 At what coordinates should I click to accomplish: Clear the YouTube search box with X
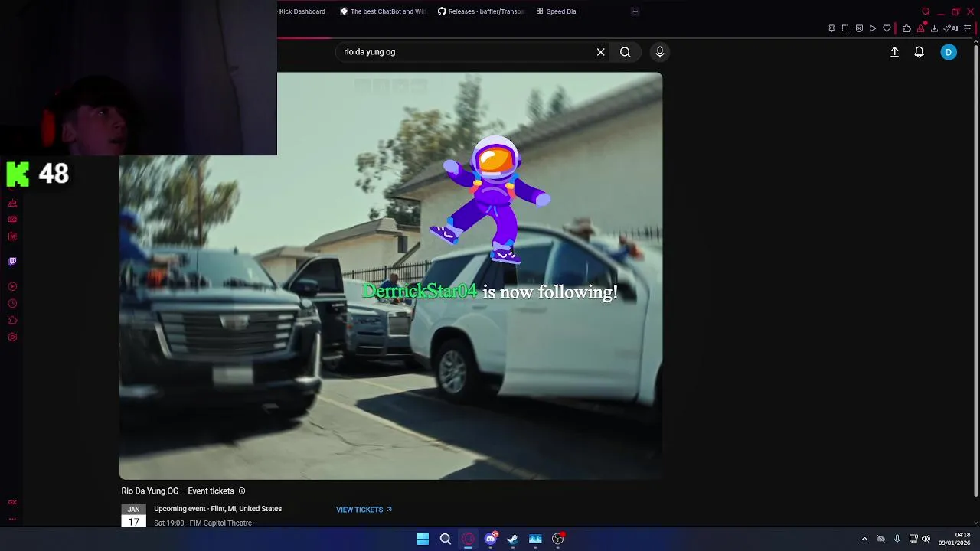click(601, 52)
